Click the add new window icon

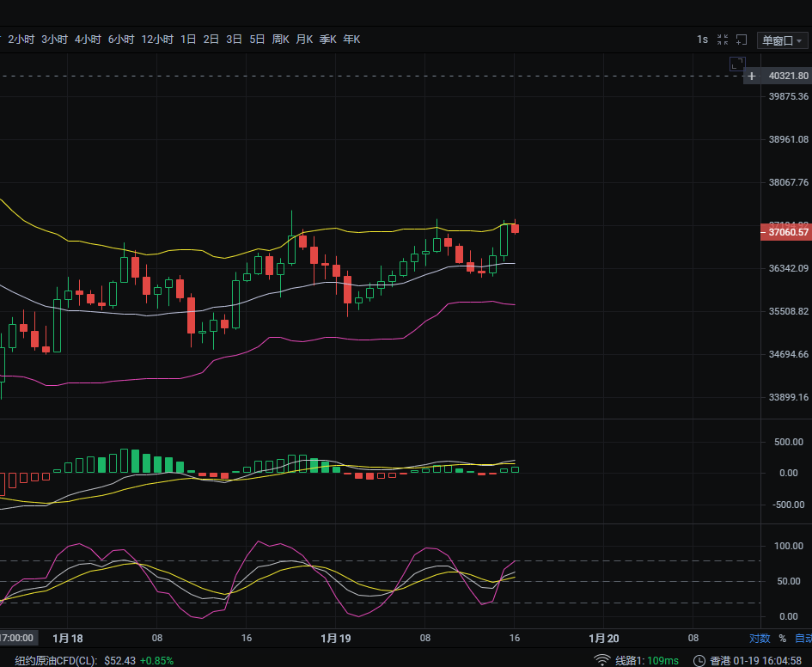pos(741,40)
